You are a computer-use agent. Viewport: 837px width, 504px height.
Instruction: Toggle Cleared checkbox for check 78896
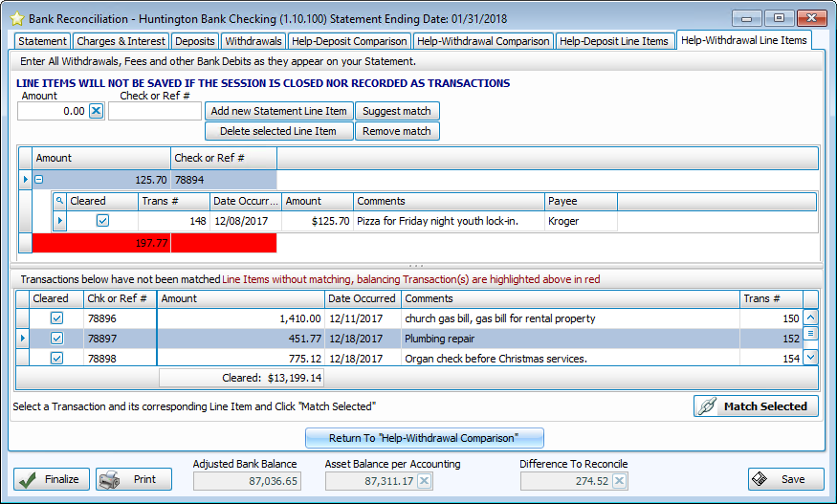[x=56, y=318]
